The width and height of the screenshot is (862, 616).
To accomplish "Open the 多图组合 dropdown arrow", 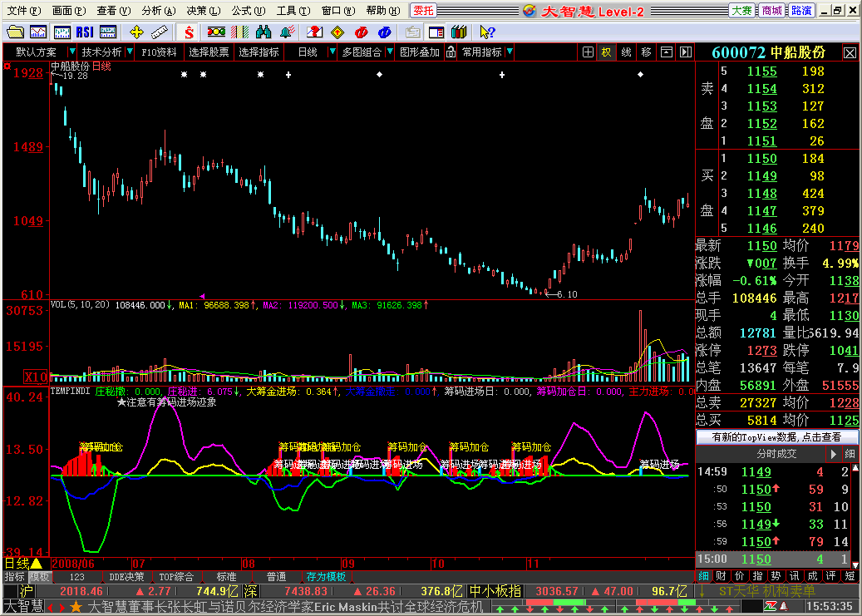I will click(x=390, y=52).
